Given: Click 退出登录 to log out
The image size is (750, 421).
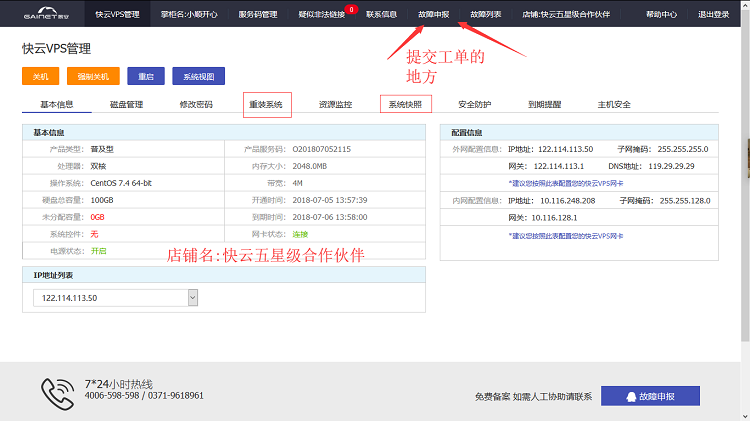Looking at the screenshot, I should [713, 14].
